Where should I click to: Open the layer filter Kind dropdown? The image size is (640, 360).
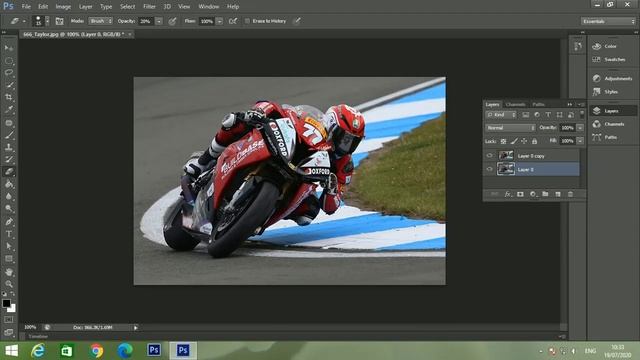tap(501, 115)
